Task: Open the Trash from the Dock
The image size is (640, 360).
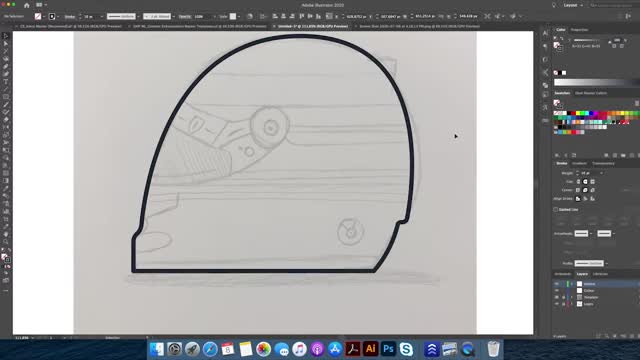Action: pyautogui.click(x=493, y=349)
